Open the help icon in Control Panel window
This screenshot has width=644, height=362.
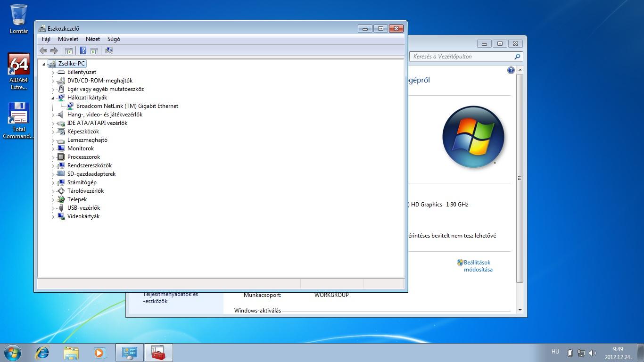coord(511,70)
